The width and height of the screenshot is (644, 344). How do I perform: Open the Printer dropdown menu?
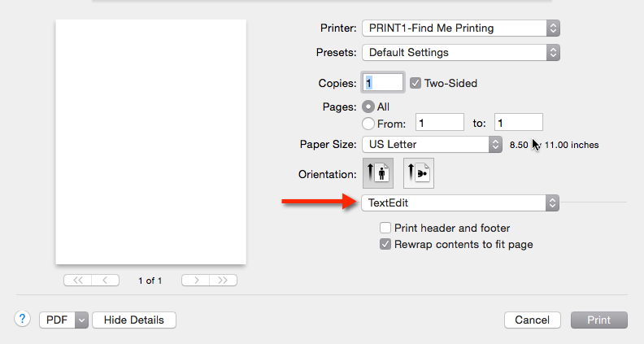point(460,28)
